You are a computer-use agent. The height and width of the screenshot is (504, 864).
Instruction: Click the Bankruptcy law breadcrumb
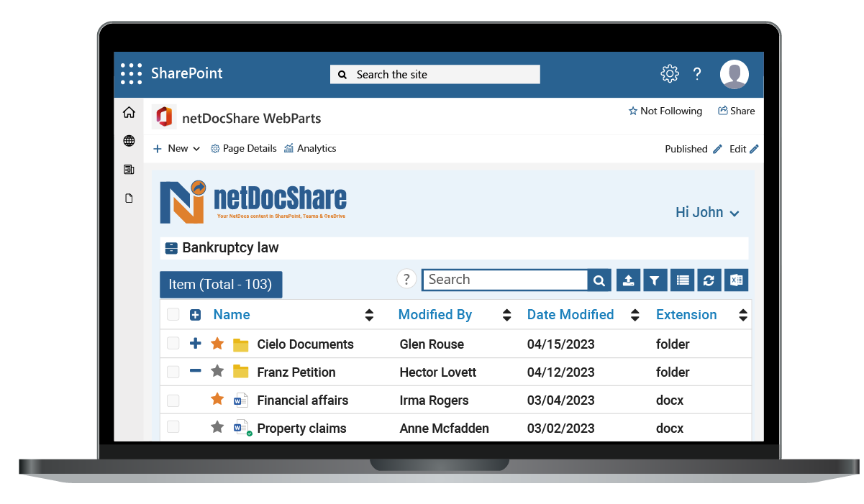[x=230, y=248]
